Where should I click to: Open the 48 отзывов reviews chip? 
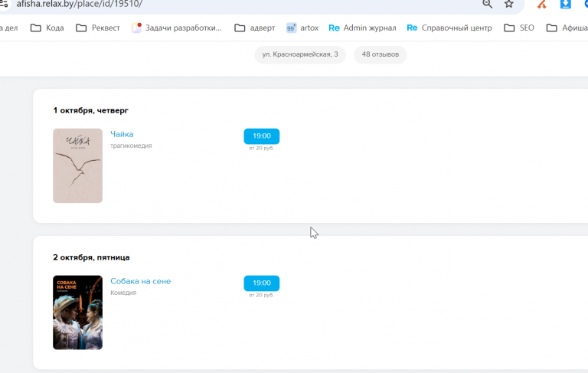tap(381, 54)
